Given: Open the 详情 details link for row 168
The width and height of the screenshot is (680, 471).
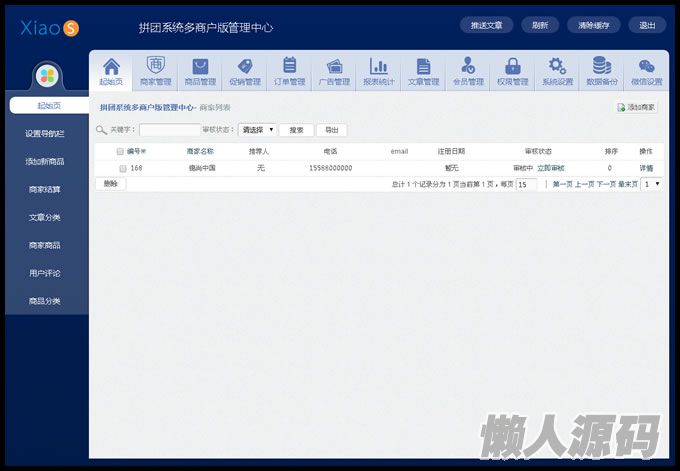Looking at the screenshot, I should (646, 168).
